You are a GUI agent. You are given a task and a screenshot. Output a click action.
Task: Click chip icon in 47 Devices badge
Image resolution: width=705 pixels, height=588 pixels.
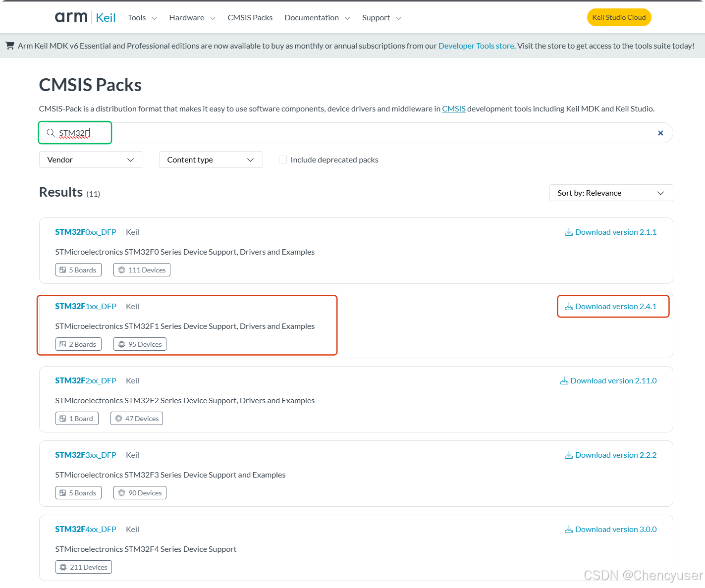point(118,419)
